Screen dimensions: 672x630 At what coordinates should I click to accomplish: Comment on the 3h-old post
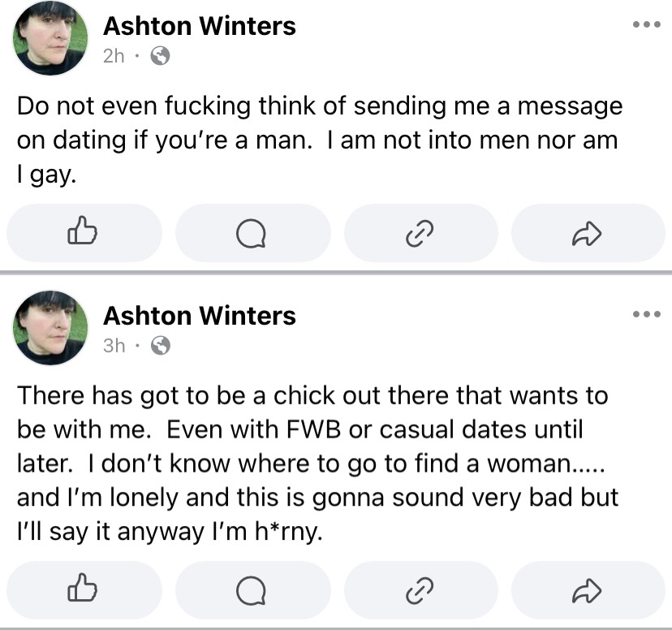point(253,590)
